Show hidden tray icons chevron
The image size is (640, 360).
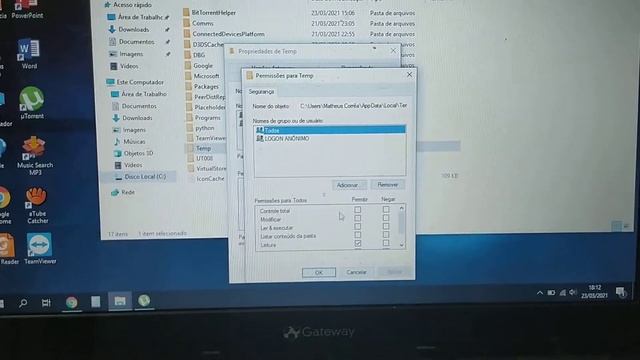click(x=540, y=293)
